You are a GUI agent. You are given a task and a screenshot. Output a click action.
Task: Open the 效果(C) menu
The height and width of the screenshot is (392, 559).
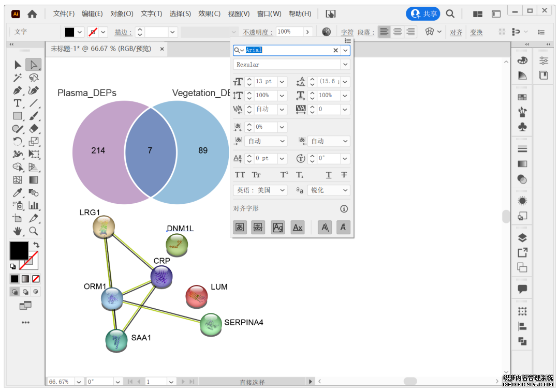tap(209, 14)
